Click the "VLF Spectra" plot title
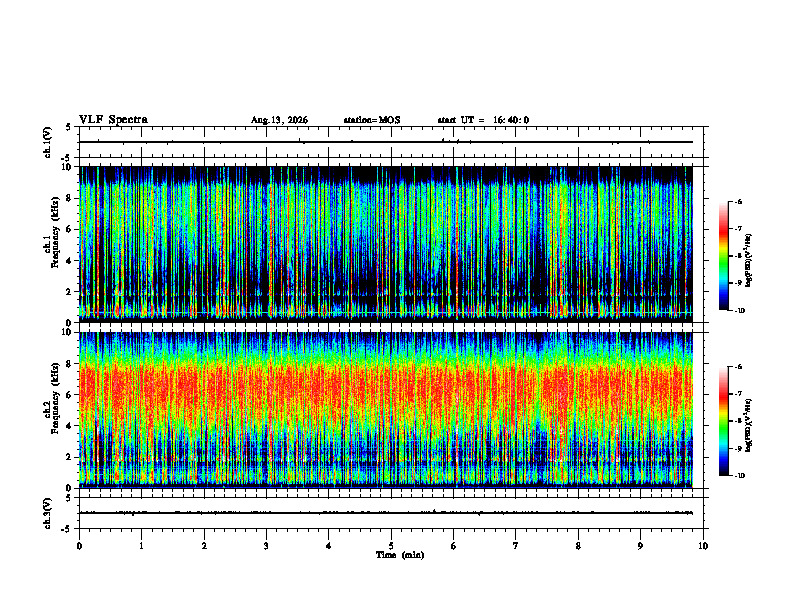The image size is (792, 612). (113, 120)
